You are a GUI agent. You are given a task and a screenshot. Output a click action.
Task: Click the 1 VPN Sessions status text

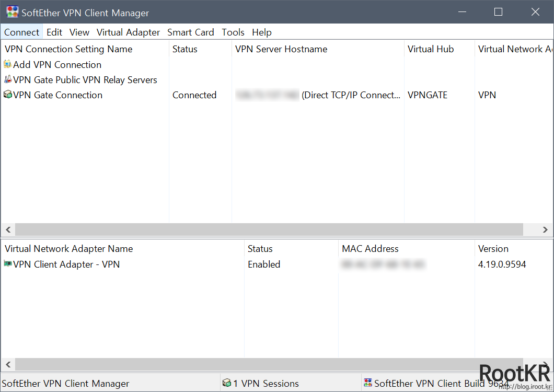266,384
